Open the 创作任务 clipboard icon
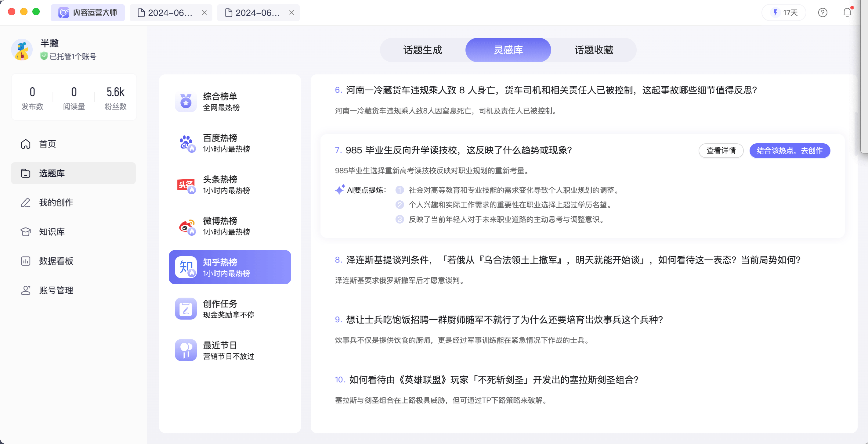The image size is (868, 444). tap(186, 309)
